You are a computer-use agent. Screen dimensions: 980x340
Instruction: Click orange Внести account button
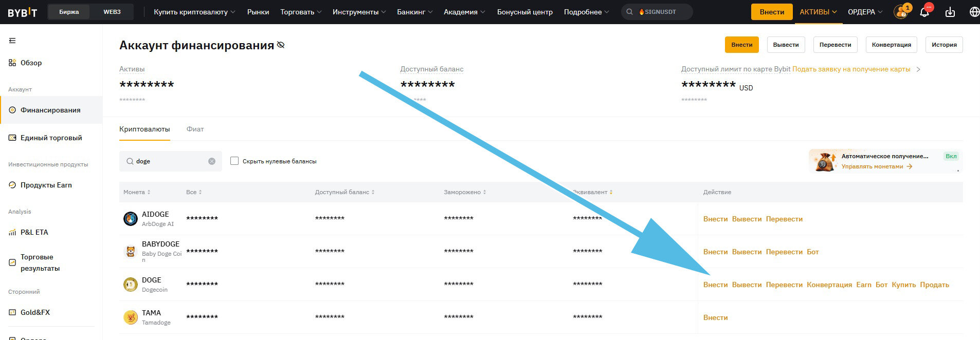point(742,45)
